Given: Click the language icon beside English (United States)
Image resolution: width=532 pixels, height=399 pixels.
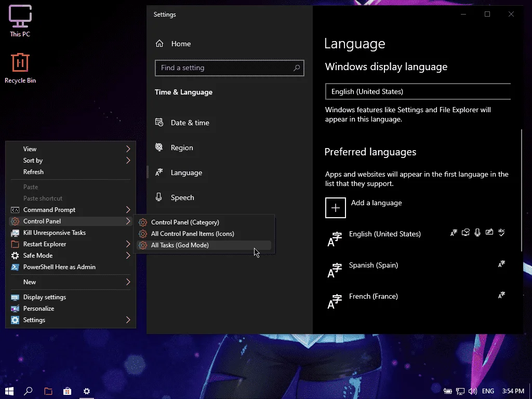Looking at the screenshot, I should (335, 239).
